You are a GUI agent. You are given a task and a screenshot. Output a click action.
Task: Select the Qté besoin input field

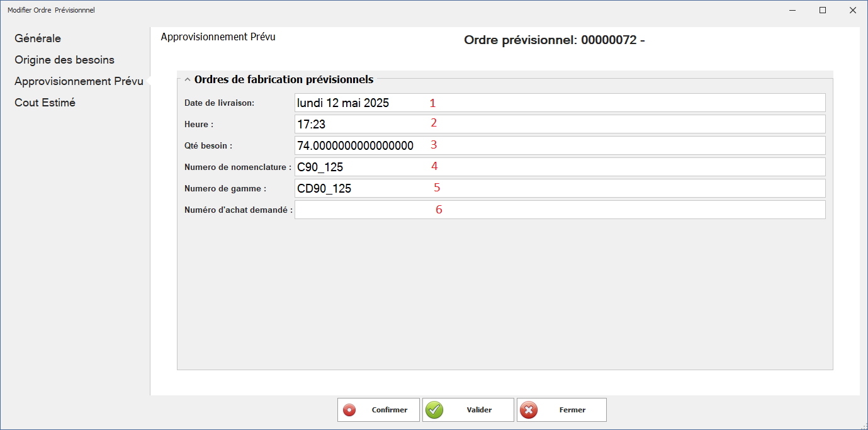[559, 145]
